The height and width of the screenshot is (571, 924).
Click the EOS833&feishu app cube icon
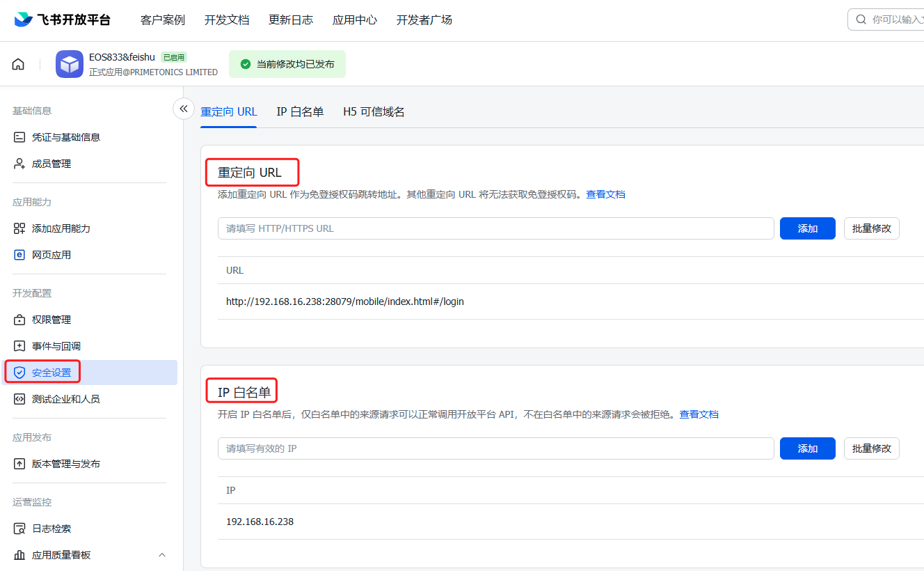(x=70, y=64)
